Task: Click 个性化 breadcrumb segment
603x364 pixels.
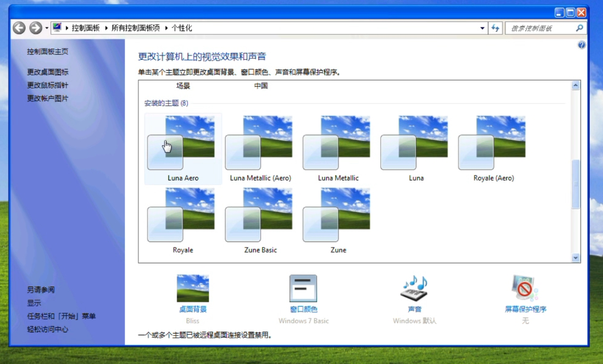Action: point(182,27)
